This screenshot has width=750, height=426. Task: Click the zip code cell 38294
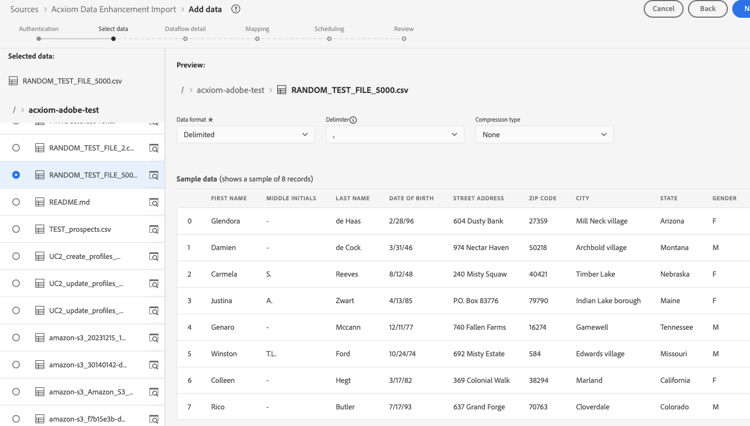pos(538,381)
